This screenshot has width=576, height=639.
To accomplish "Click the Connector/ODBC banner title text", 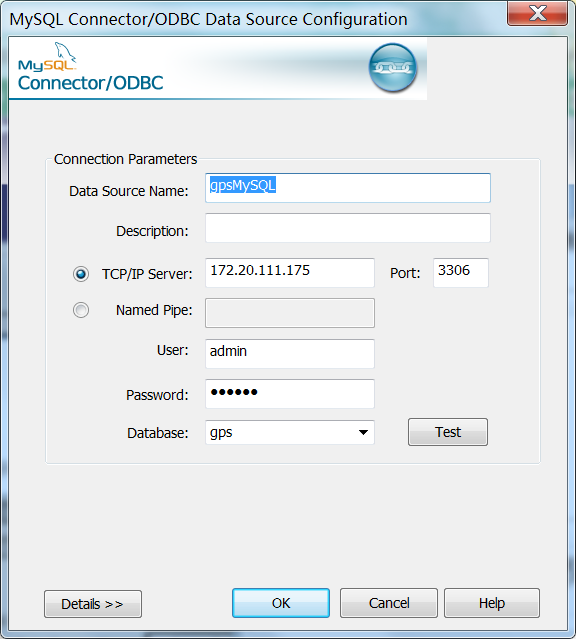I will click(90, 83).
